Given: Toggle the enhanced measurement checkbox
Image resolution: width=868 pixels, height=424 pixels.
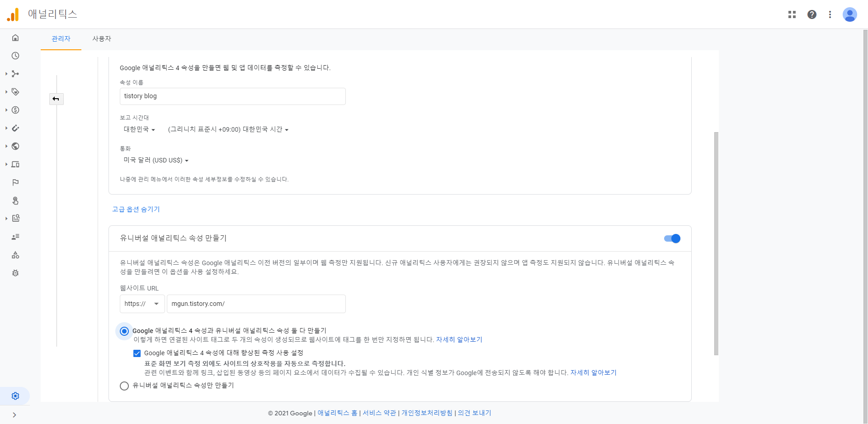Looking at the screenshot, I should (137, 353).
